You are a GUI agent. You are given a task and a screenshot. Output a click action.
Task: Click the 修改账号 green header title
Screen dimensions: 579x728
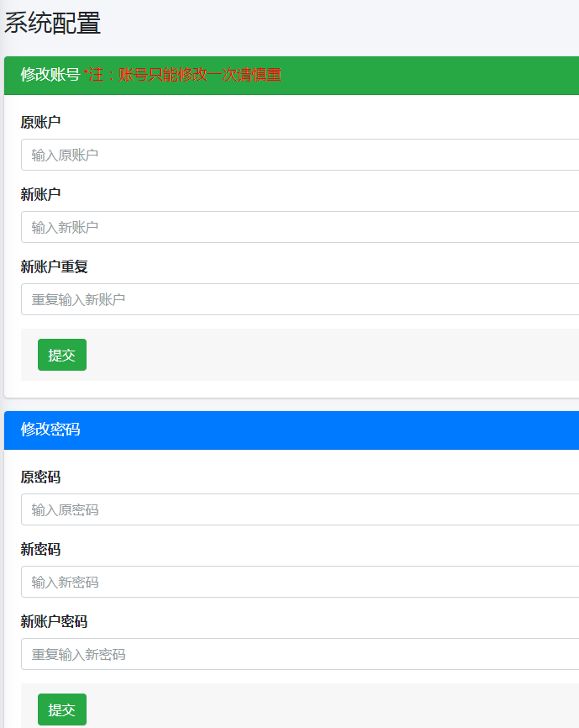point(50,75)
